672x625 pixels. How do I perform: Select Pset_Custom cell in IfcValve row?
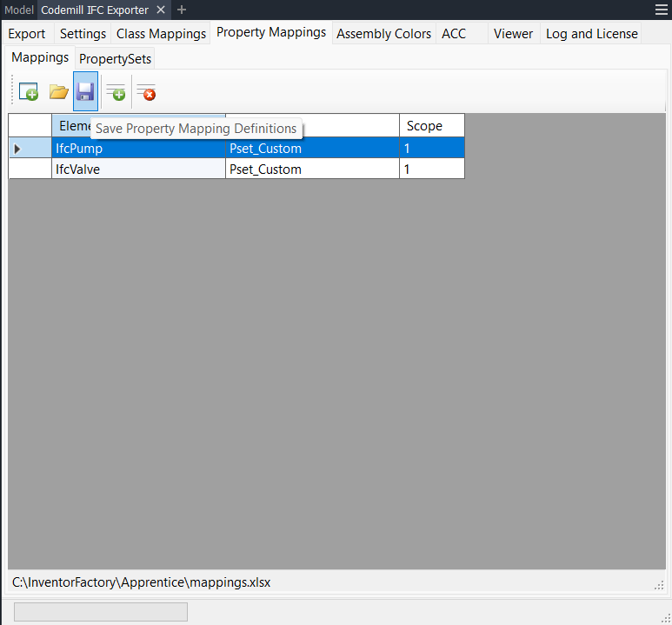(x=311, y=170)
